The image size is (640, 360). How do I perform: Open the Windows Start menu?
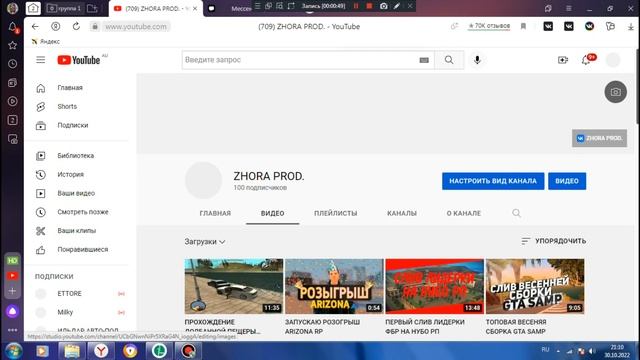click(x=14, y=351)
